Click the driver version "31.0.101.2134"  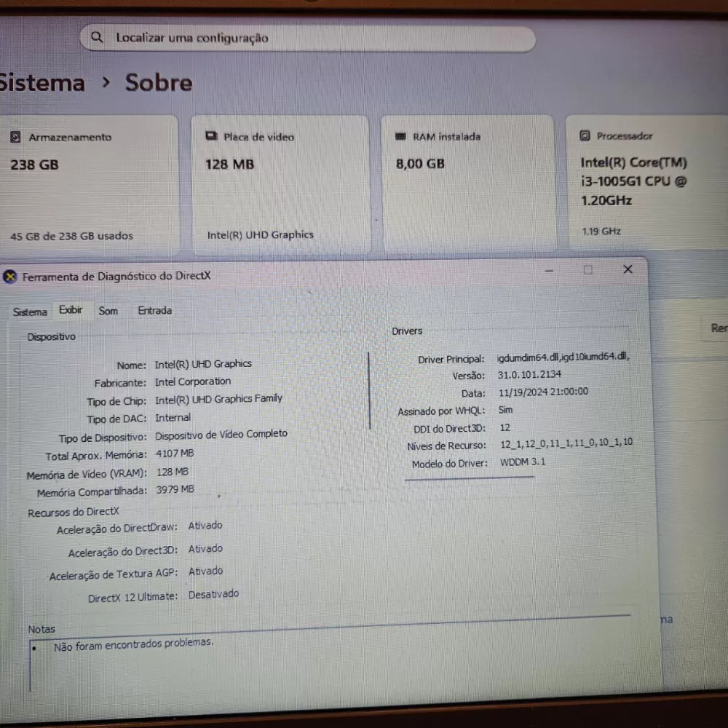click(x=529, y=375)
